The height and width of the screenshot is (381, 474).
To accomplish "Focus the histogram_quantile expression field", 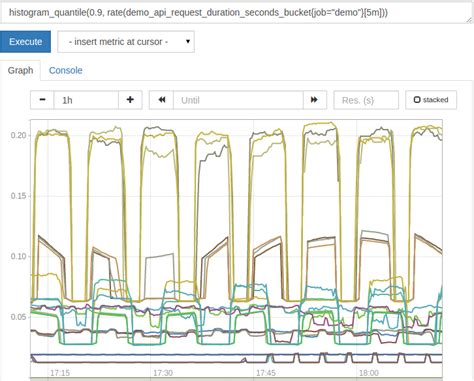I will pos(237,13).
